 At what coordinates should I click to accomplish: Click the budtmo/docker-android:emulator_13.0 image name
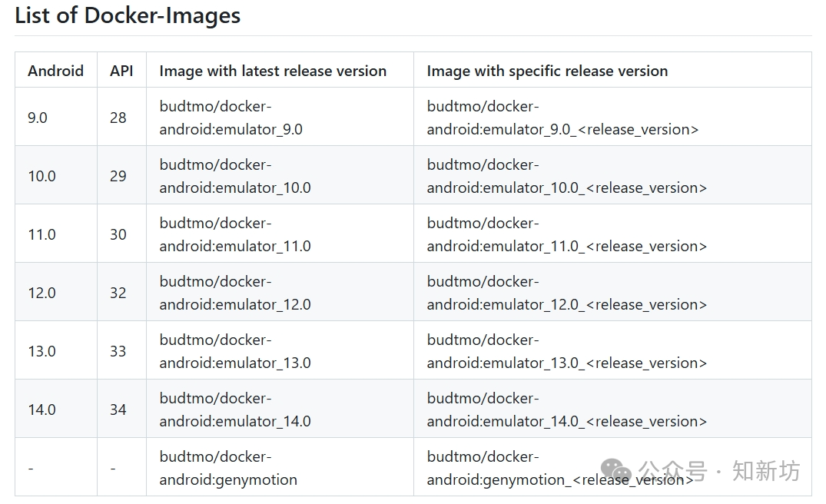[234, 351]
